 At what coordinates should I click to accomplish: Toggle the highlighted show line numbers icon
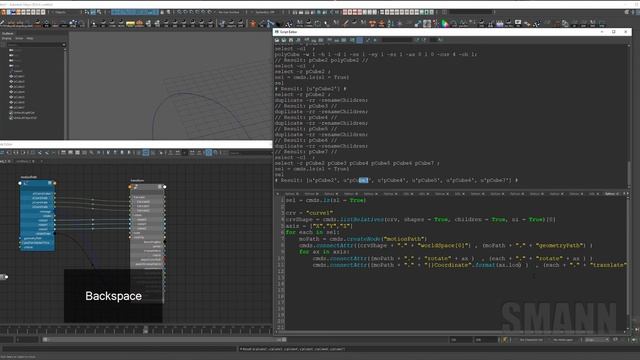360,40
